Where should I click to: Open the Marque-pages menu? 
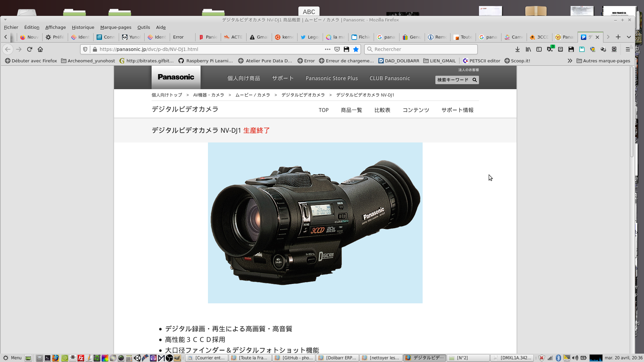click(x=115, y=27)
